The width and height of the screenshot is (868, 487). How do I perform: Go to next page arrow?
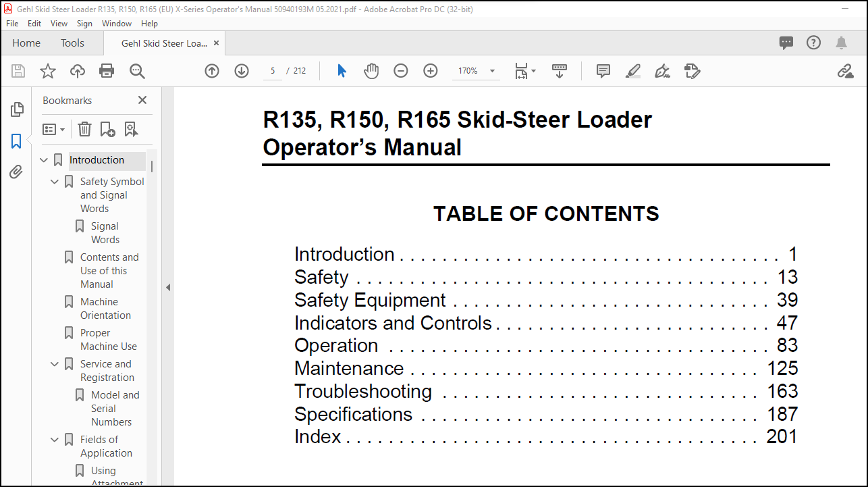[242, 71]
